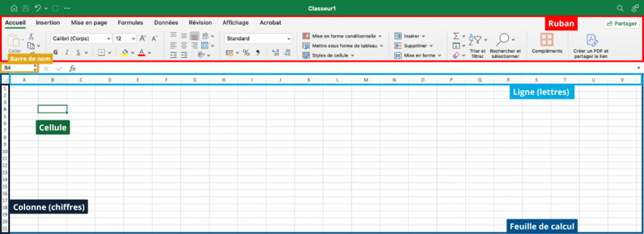Switch to the Mise en page tab
Screen dimensions: 644x234
coord(89,23)
